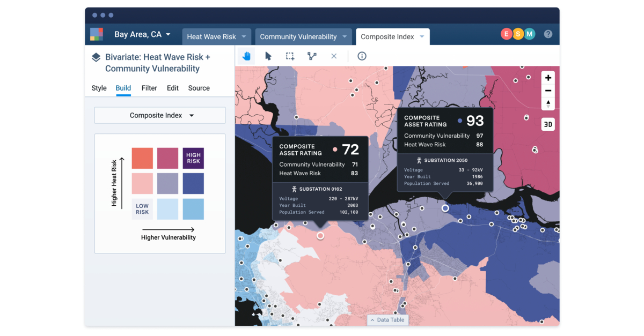Clear the current selection with the X icon
This screenshot has width=644, height=336.
334,56
